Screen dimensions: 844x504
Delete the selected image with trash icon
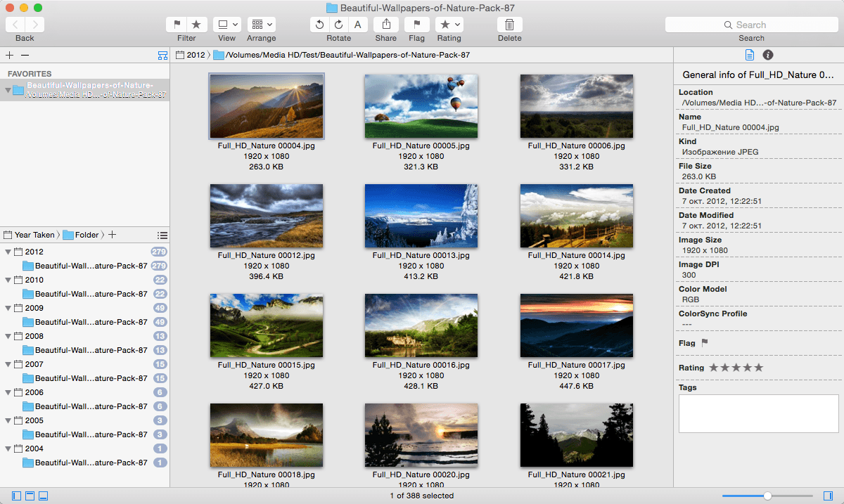click(x=510, y=25)
